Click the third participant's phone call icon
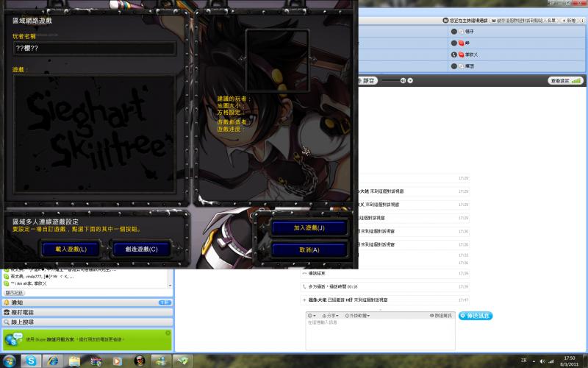Image resolution: width=588 pixels, height=368 pixels. tap(453, 54)
